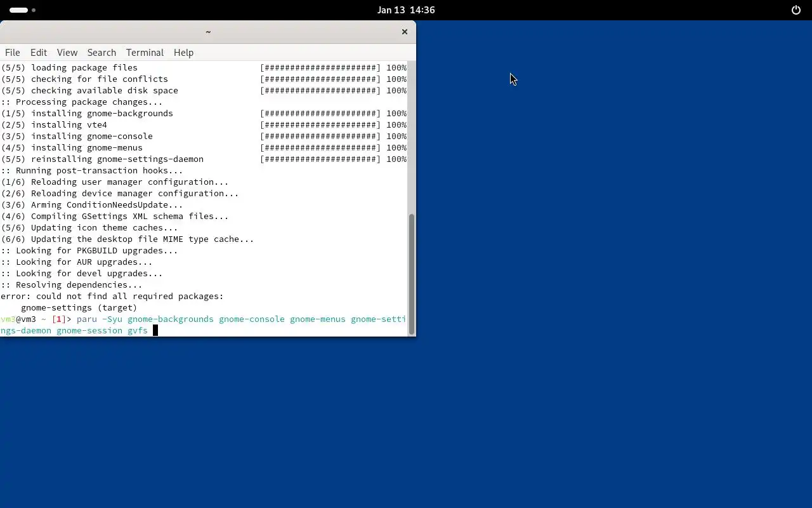Click the vm3@vm3 shell prompt
812x508 pixels.
(18, 319)
